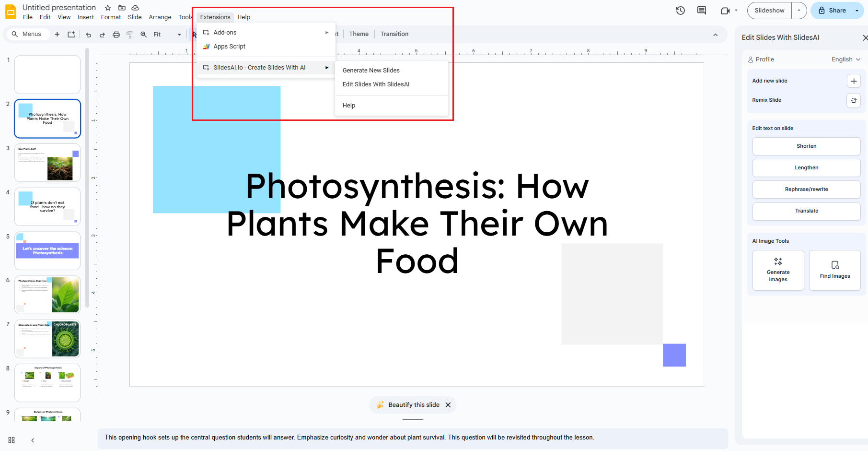Viewport: 868px width, 451px height.
Task: Move presentation to a folder icon
Action: [122, 8]
